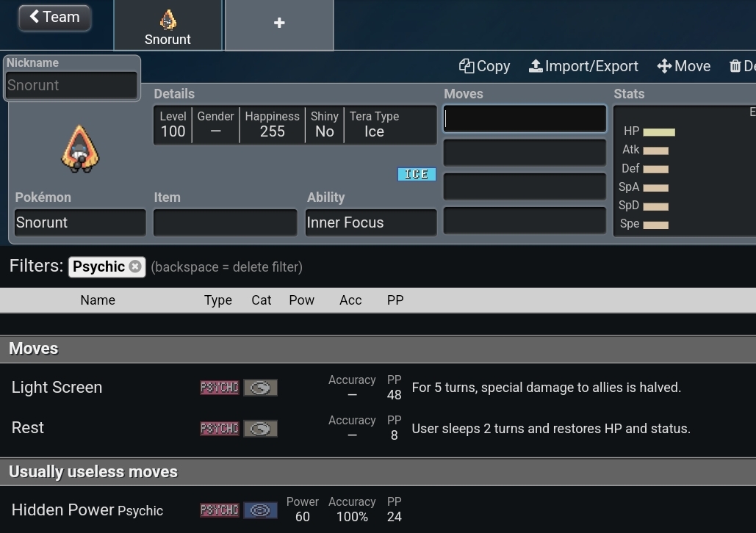Viewport: 756px width, 533px height.
Task: Click Rest move description text
Action: [551, 429]
